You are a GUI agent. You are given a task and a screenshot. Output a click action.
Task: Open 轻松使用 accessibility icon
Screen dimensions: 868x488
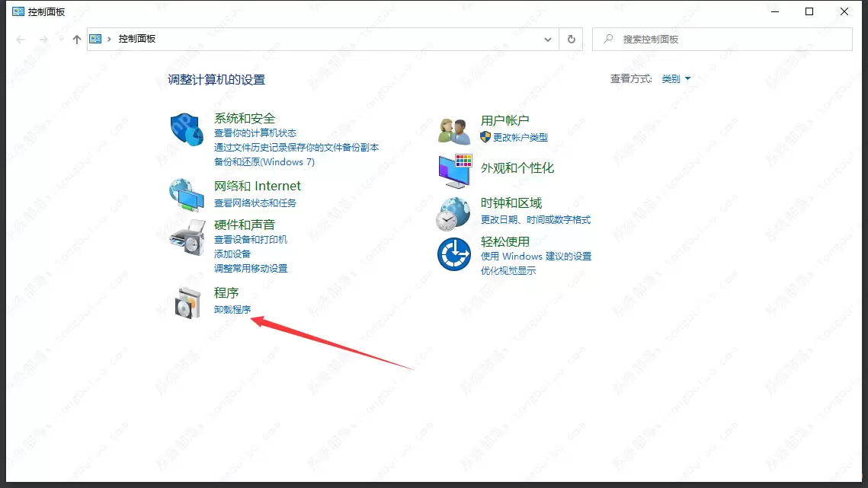pyautogui.click(x=454, y=256)
